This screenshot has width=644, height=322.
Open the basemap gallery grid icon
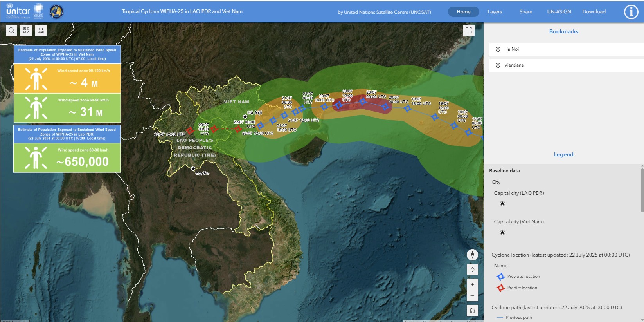click(26, 30)
